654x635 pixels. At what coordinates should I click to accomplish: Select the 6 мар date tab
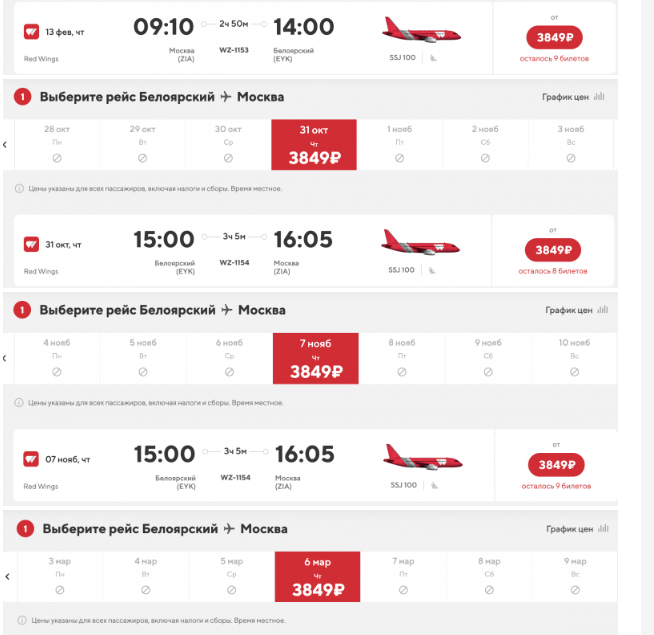click(317, 577)
